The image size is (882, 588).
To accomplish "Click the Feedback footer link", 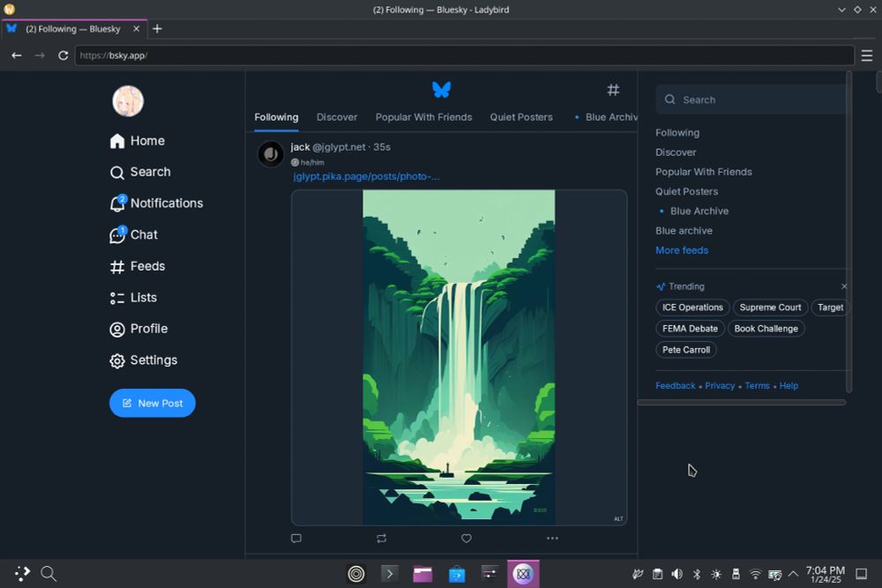I will click(x=676, y=385).
